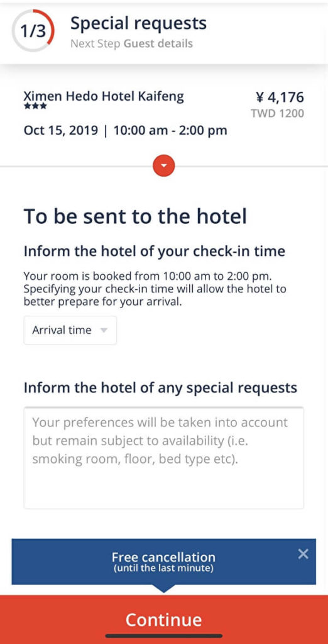This screenshot has width=328, height=644.
Task: Tap the 10:00 am - 2:00 pm time slot
Action: [170, 131]
